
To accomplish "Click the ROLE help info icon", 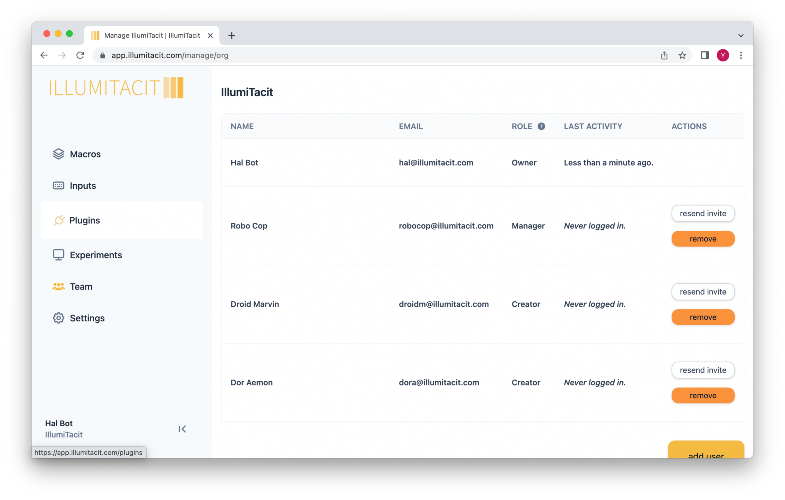I will point(541,126).
